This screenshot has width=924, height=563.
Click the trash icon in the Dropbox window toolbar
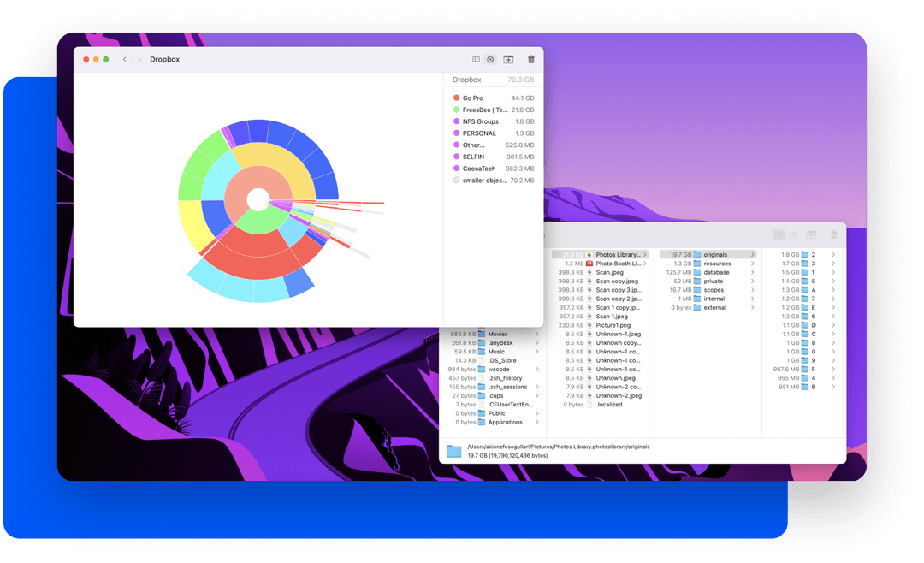coord(530,59)
